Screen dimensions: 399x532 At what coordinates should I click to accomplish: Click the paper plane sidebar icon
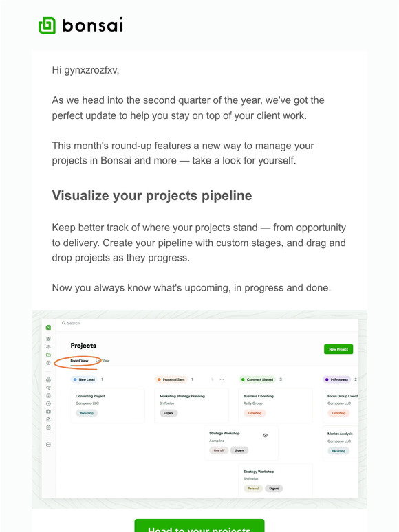coord(48,388)
